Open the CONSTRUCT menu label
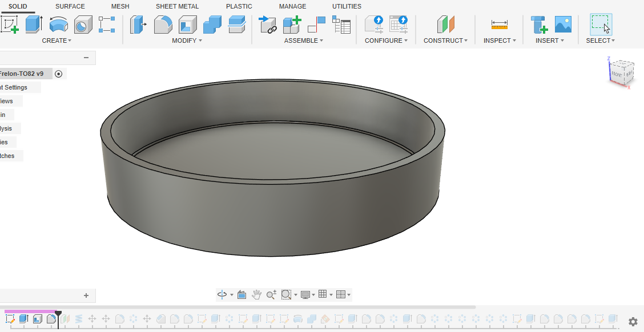 pos(445,41)
